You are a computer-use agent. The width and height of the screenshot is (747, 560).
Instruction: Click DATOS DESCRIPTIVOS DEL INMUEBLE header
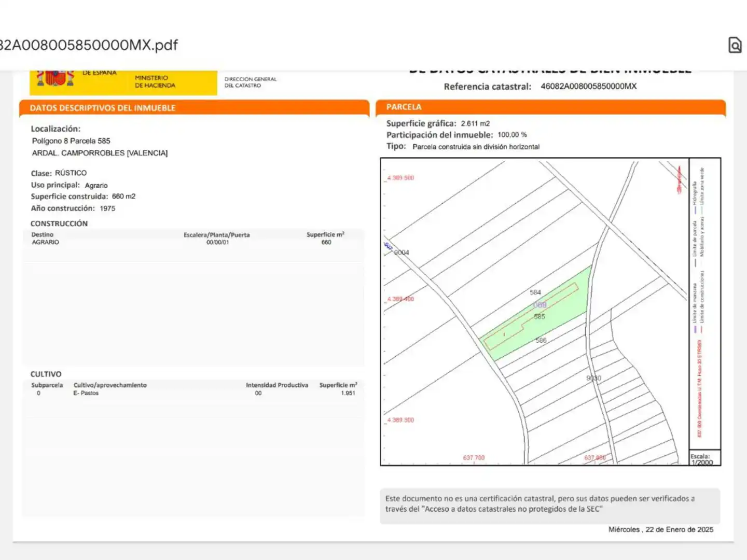[194, 108]
